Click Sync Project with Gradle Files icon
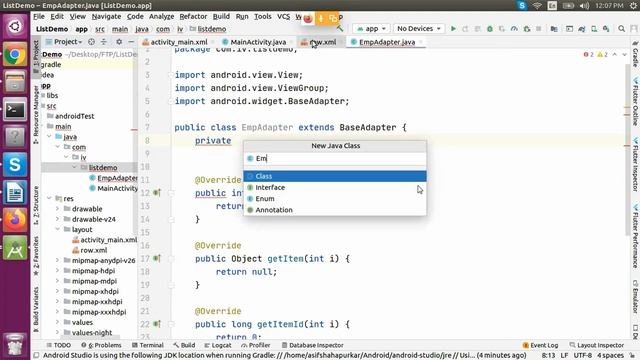 tap(582, 29)
